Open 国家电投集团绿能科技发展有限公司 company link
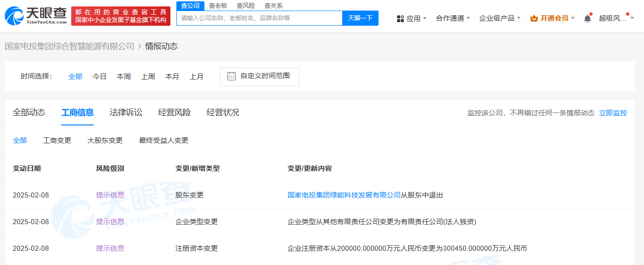The width and height of the screenshot is (644, 265). coord(344,195)
